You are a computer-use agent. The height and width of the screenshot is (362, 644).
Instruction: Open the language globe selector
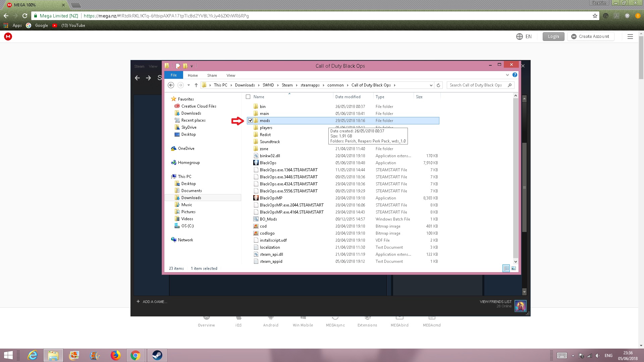coord(519,37)
